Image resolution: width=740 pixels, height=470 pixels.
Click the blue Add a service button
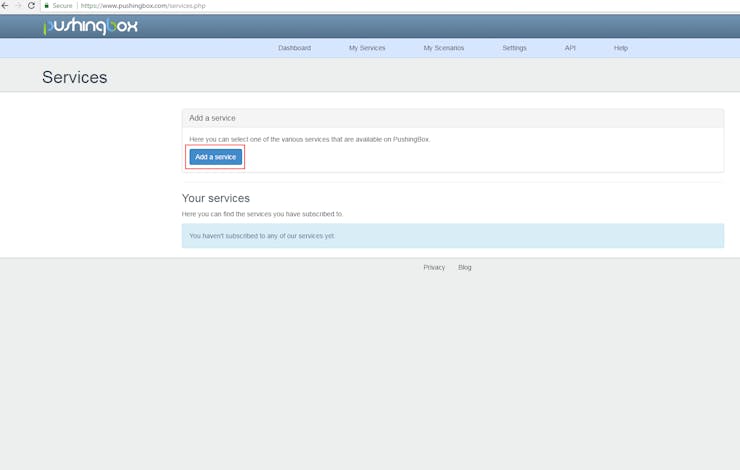tap(216, 157)
